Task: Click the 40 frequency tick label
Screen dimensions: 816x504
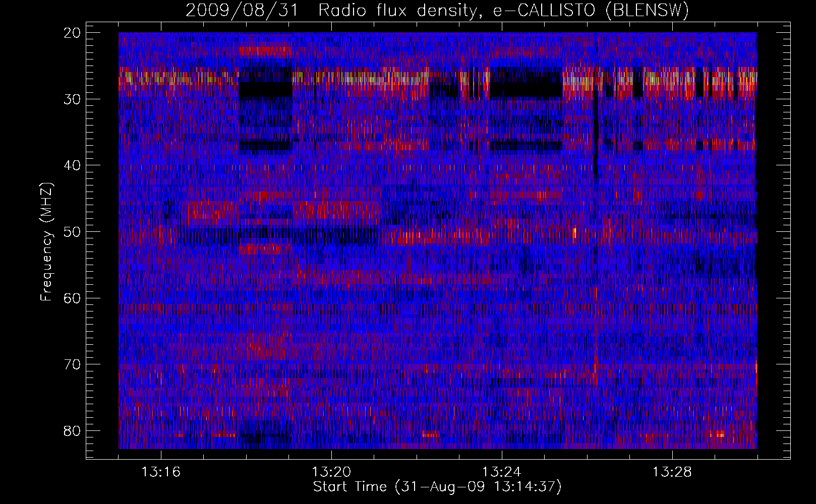Action: (73, 165)
